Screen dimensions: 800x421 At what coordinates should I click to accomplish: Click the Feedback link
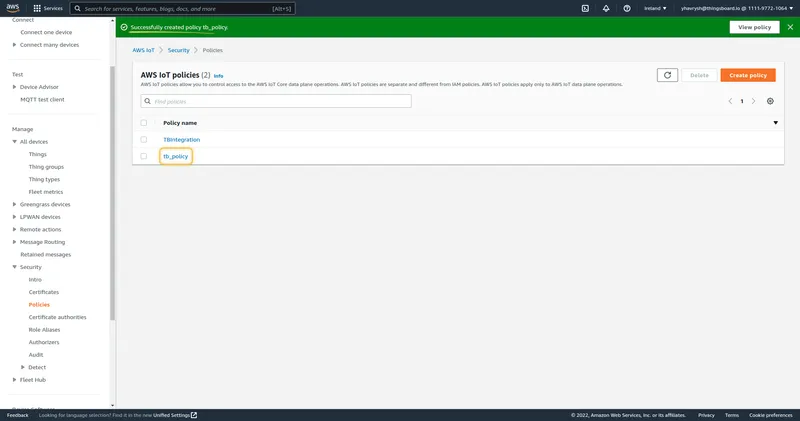18,415
